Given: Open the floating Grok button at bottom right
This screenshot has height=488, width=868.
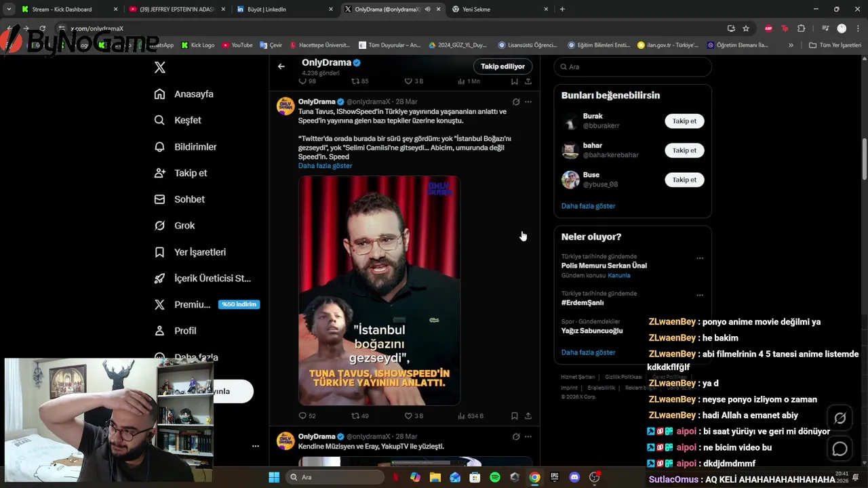Looking at the screenshot, I should (x=840, y=419).
